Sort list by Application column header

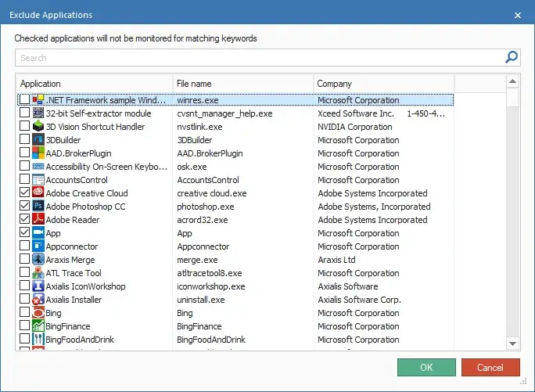click(x=94, y=84)
